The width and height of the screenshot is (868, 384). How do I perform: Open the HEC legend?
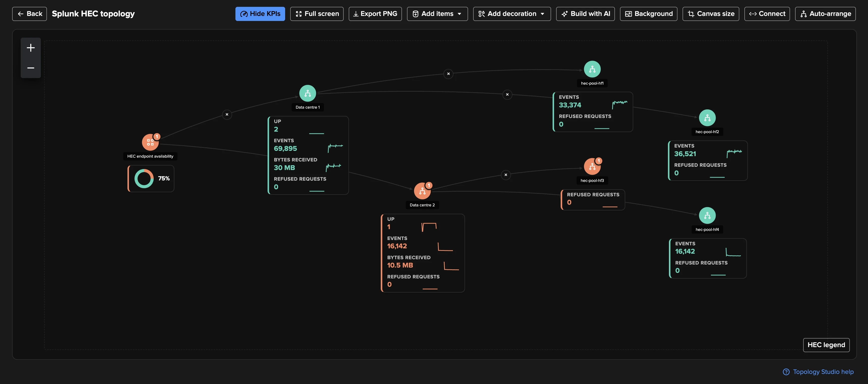[x=826, y=345]
